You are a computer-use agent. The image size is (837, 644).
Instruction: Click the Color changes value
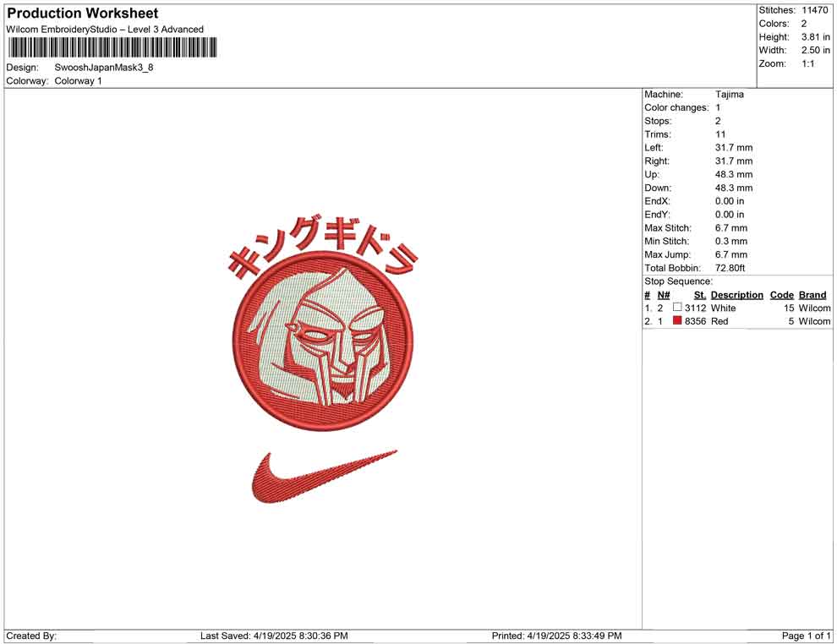718,108
